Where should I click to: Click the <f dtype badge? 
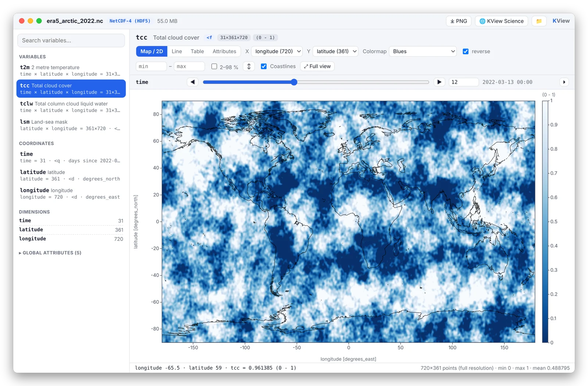click(x=209, y=37)
